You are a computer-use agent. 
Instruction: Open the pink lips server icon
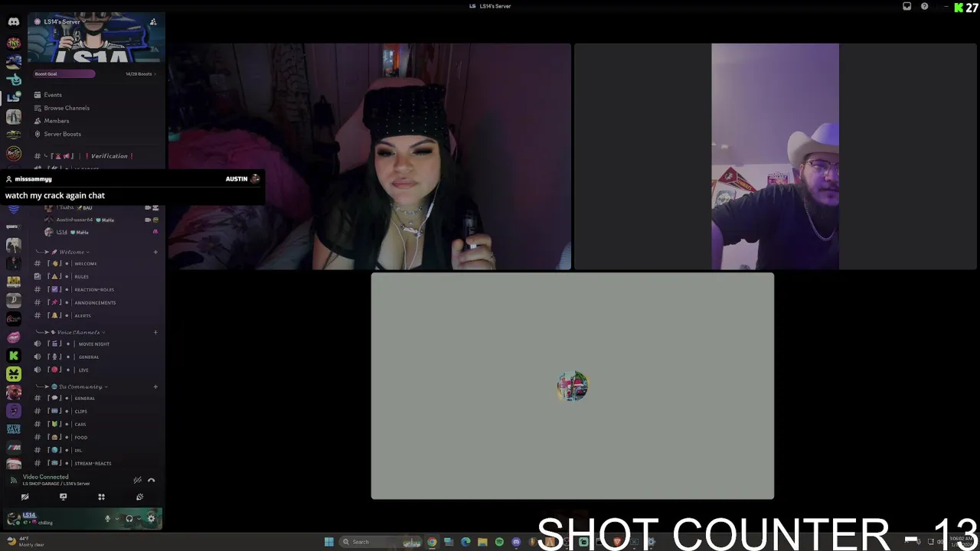tap(14, 337)
